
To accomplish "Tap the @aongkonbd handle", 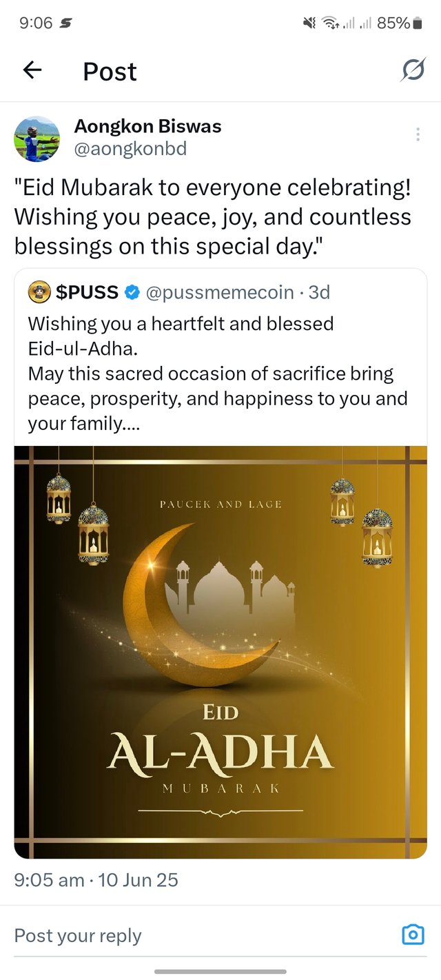I will (130, 149).
